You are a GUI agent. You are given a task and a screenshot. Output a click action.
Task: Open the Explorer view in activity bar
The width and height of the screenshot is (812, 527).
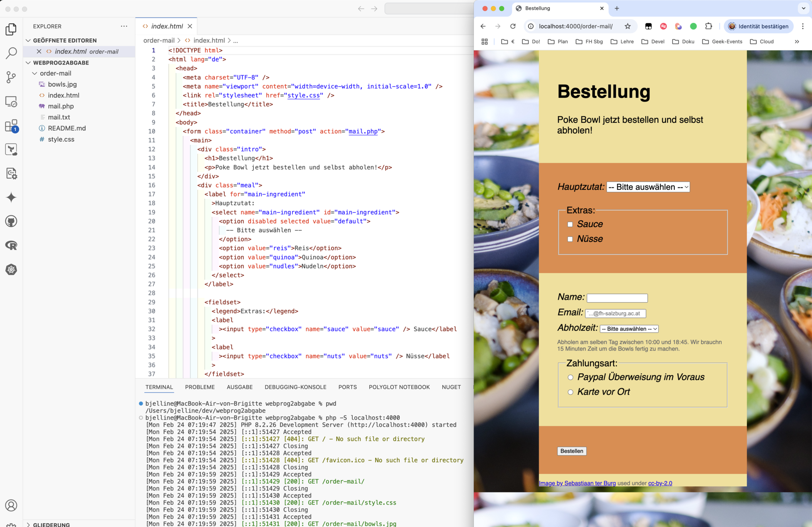click(11, 29)
